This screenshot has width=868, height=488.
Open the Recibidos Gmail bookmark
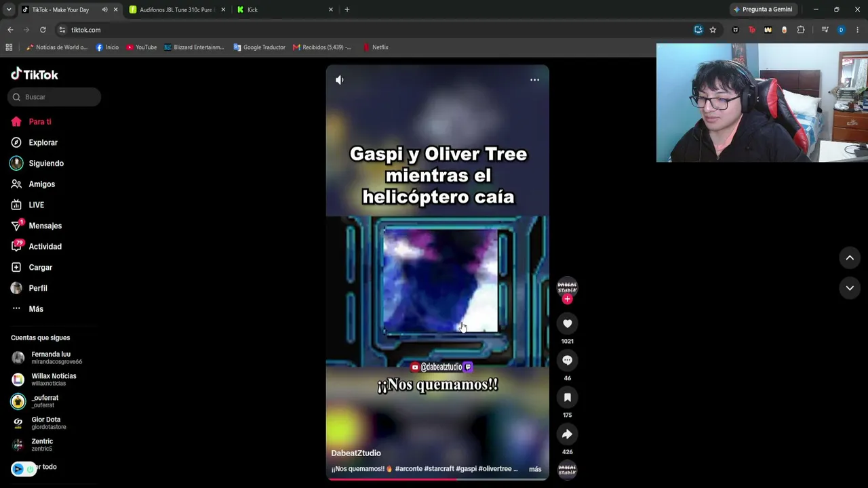[322, 47]
